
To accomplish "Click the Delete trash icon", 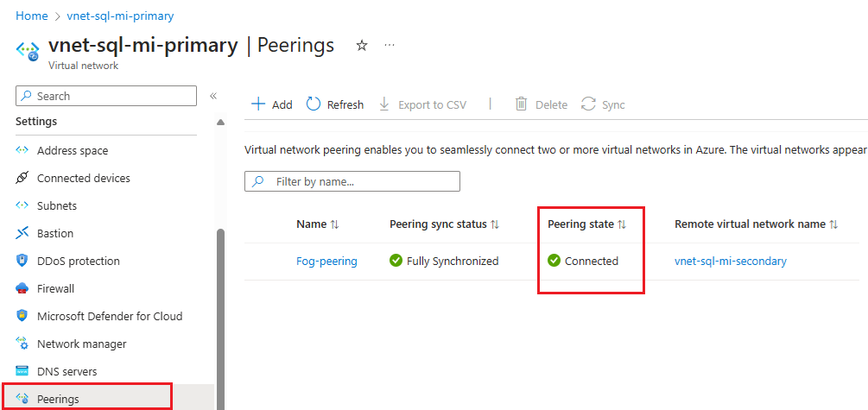I will pyautogui.click(x=522, y=104).
